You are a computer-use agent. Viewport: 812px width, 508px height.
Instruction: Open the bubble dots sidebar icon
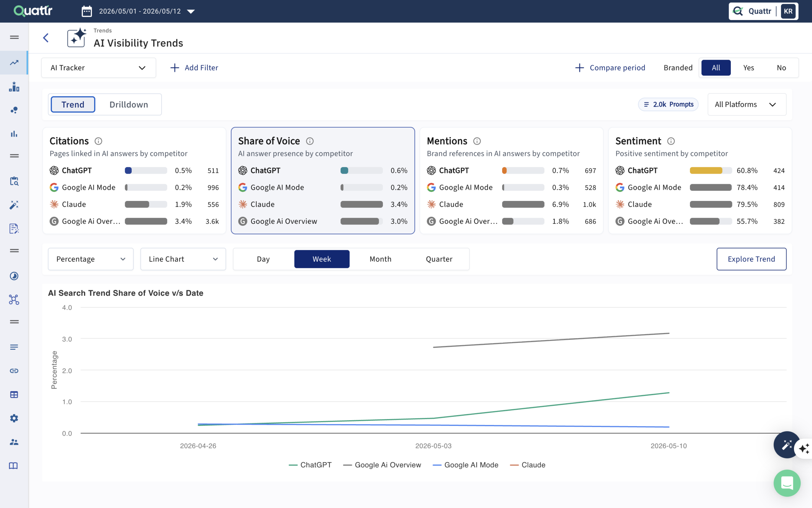(14, 110)
